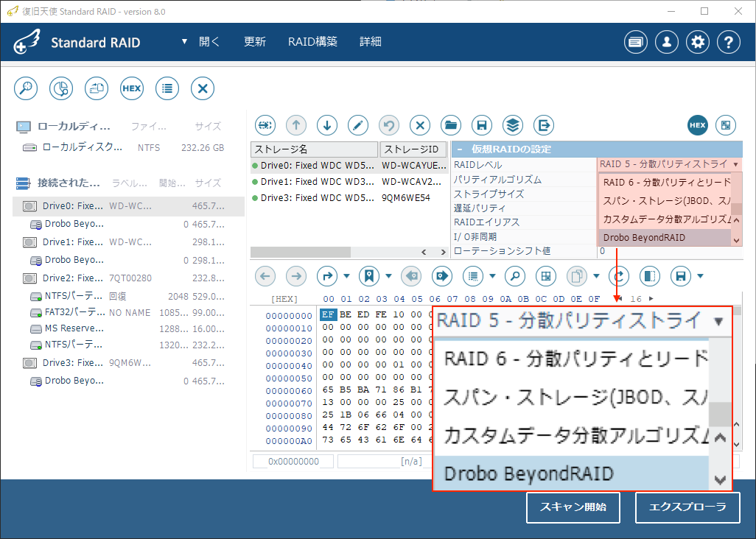Image resolution: width=756 pixels, height=539 pixels.
Task: Click the auto-detect RAID icon in builder toolbar
Action: [x=265, y=126]
